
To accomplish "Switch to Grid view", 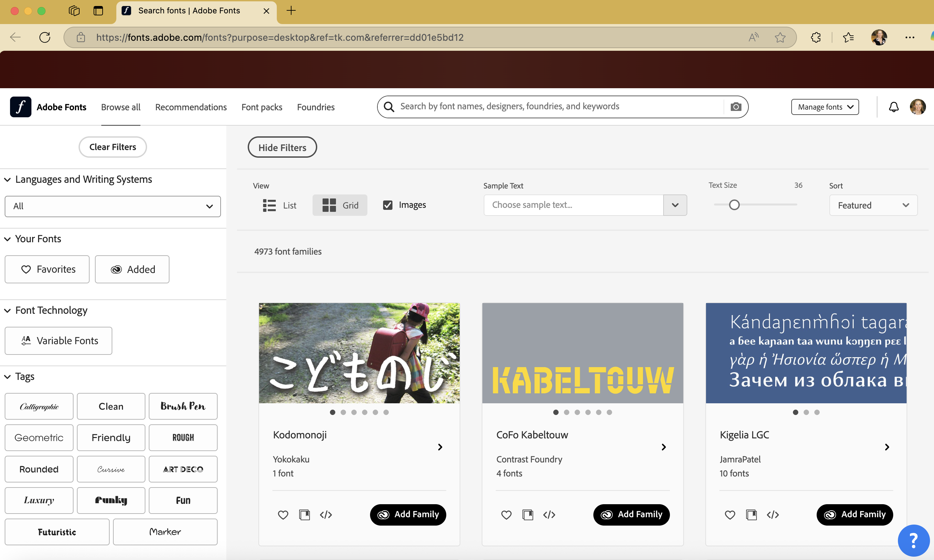I will [340, 205].
